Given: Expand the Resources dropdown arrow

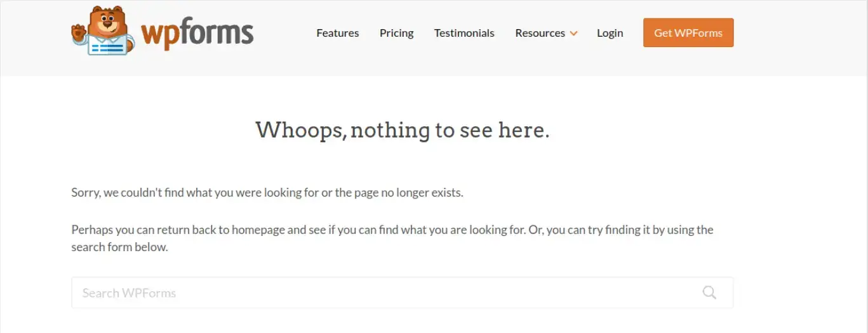Looking at the screenshot, I should (574, 34).
